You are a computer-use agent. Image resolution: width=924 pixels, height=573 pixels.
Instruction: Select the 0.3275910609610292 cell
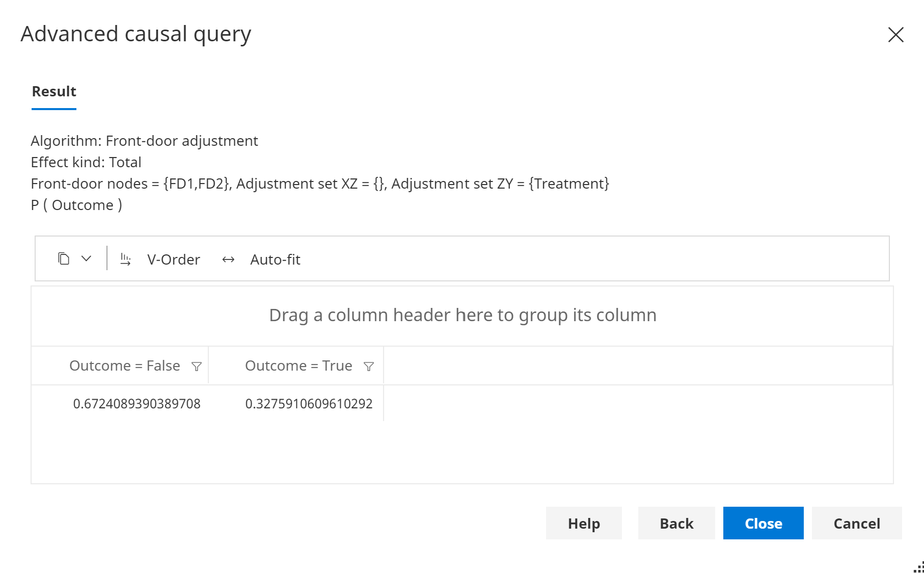tap(309, 404)
